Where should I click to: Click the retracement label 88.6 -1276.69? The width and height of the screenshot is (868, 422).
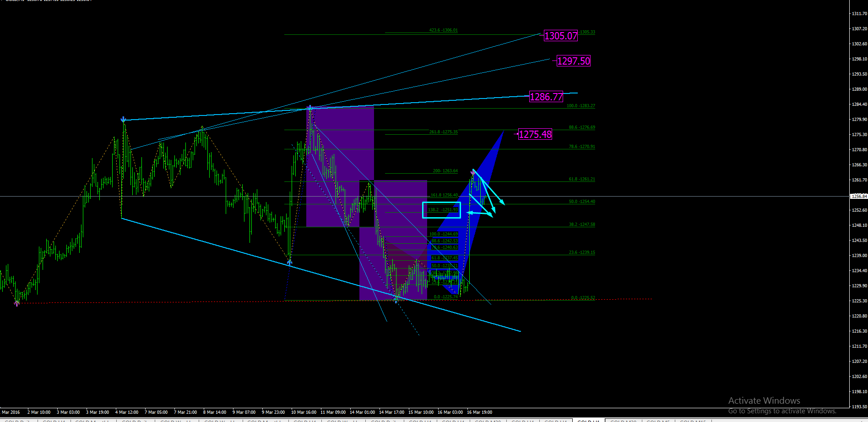pyautogui.click(x=582, y=127)
